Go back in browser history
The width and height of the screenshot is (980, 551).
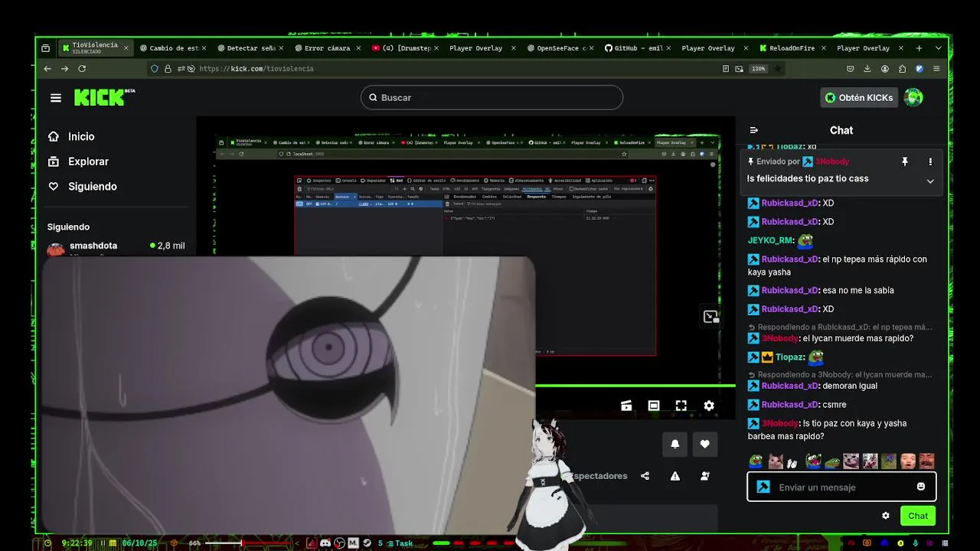47,69
